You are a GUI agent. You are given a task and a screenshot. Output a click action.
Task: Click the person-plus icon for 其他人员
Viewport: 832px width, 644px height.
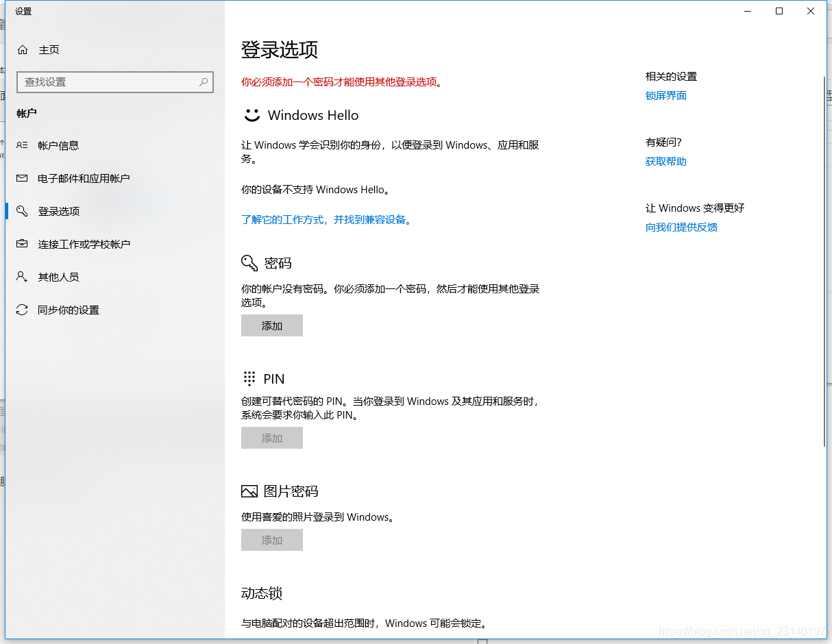(x=23, y=277)
